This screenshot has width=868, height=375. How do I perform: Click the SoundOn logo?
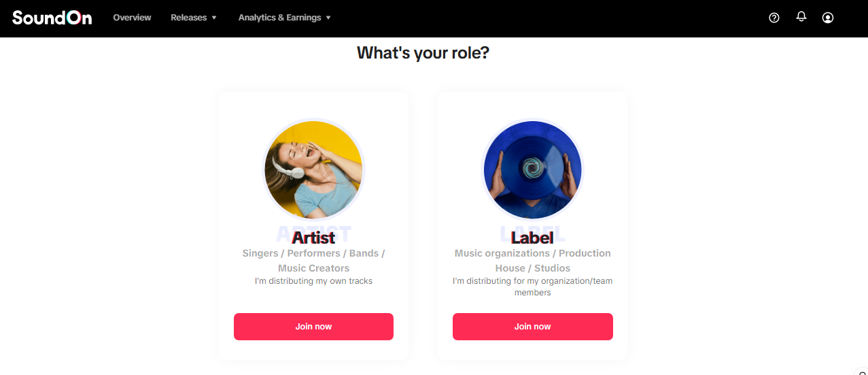point(52,18)
